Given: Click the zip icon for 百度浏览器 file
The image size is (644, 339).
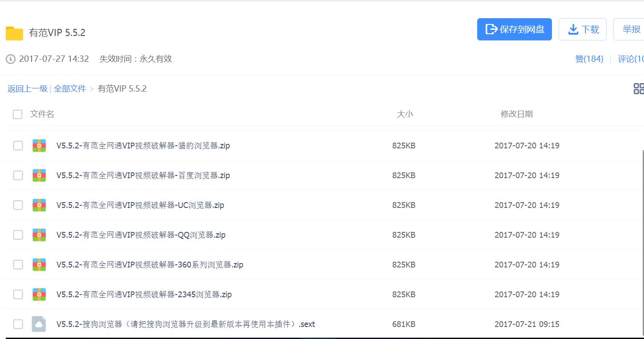Looking at the screenshot, I should point(39,175).
